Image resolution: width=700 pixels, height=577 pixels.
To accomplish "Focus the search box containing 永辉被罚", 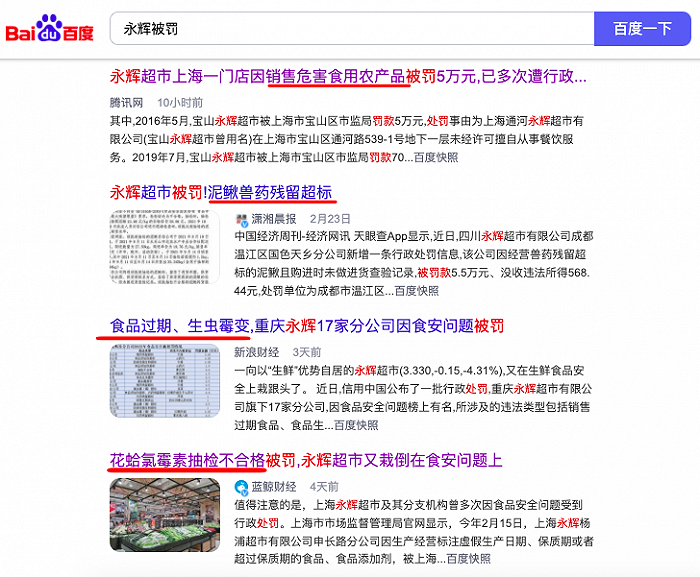I will coord(352,29).
